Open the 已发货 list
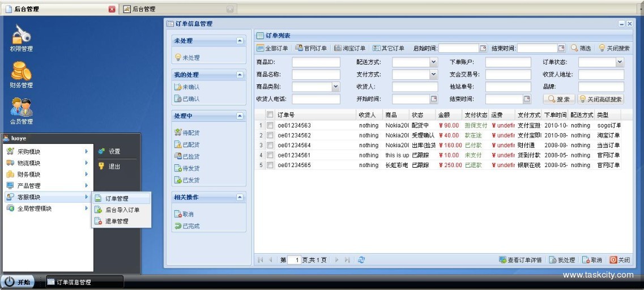644x290 pixels. 187,180
